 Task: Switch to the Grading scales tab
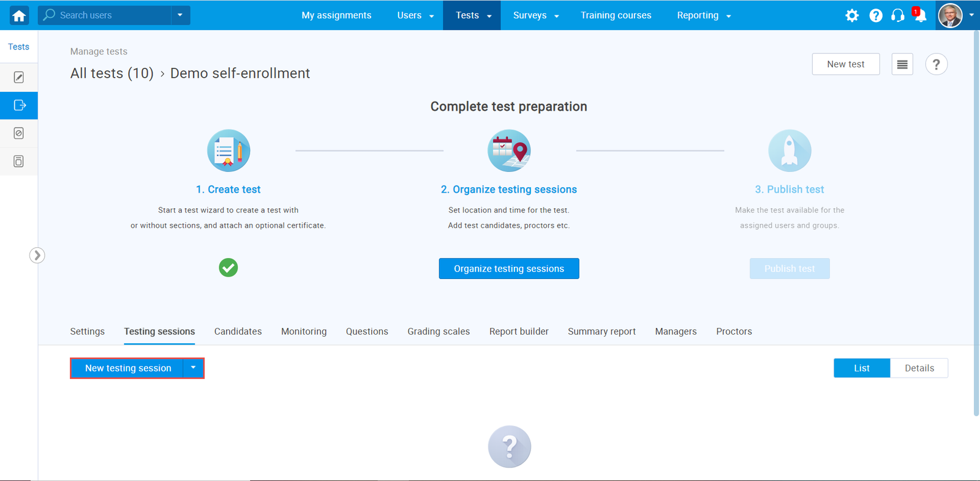click(439, 332)
